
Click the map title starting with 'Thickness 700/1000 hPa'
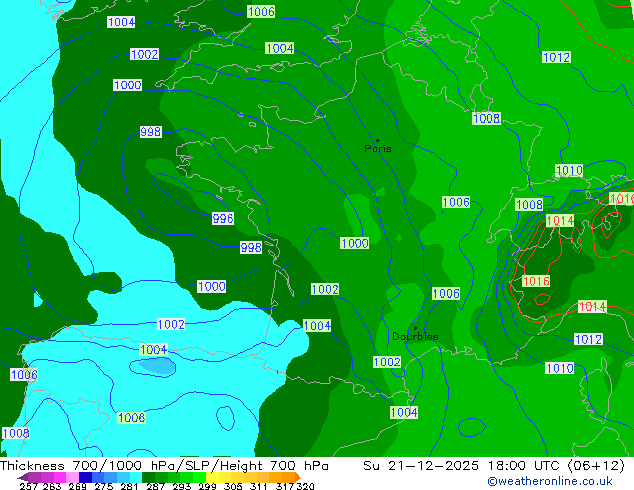click(164, 466)
